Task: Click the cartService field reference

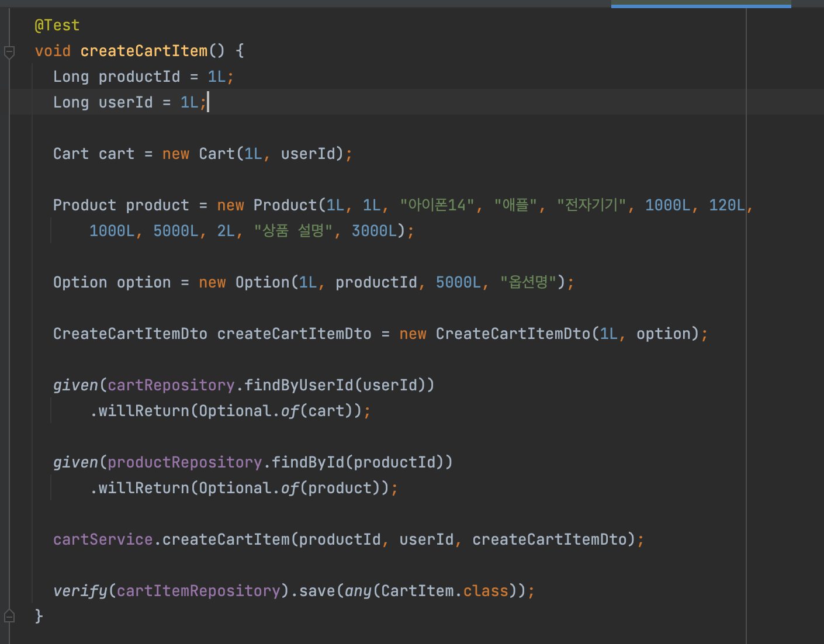Action: point(103,539)
